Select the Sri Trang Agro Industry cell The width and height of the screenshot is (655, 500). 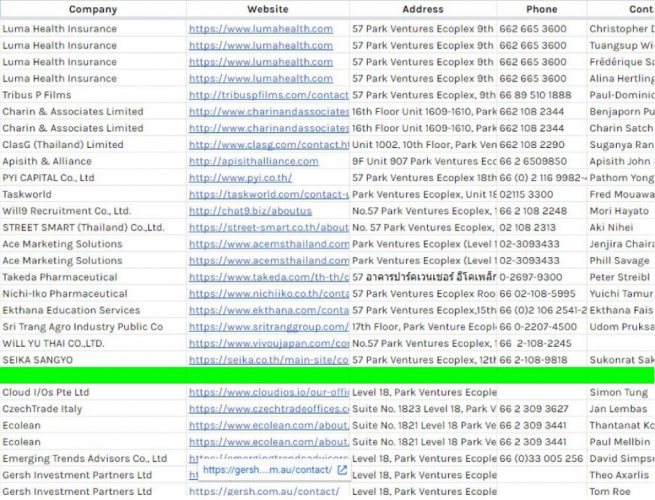tap(93, 327)
